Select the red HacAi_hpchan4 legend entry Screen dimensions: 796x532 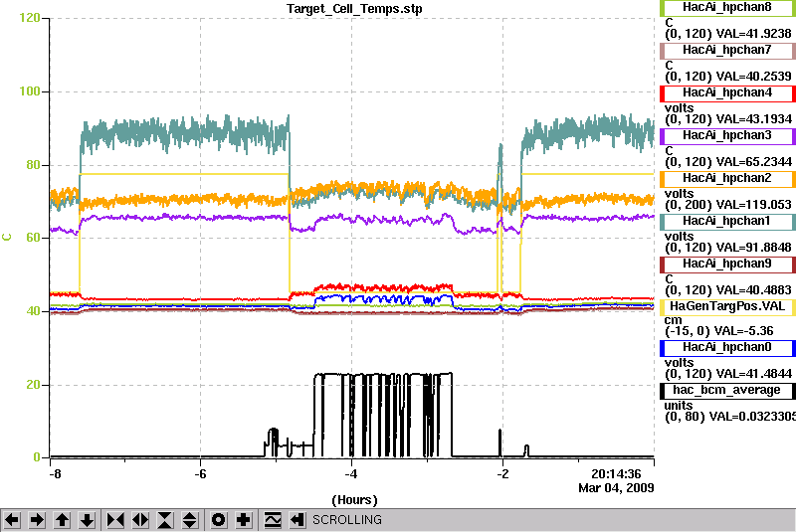727,92
